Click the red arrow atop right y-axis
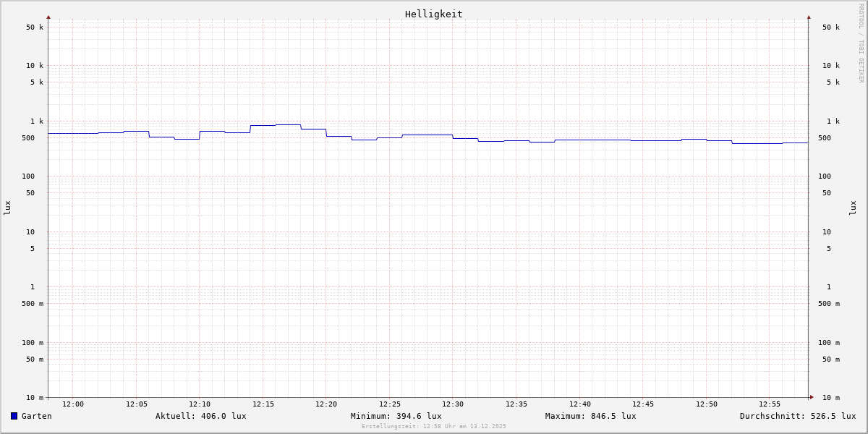The image size is (868, 434). point(809,17)
